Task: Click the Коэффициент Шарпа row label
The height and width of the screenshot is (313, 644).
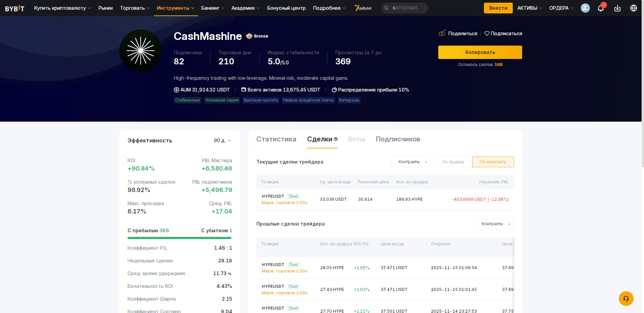Action: click(x=151, y=299)
